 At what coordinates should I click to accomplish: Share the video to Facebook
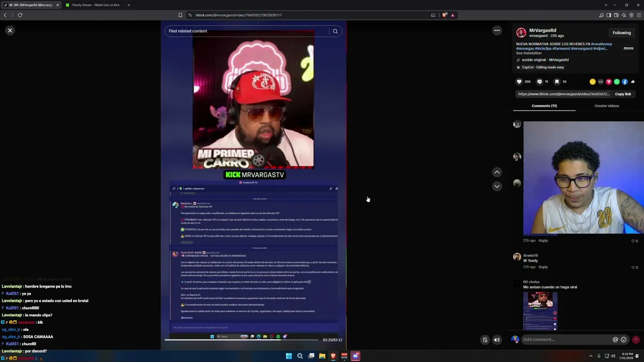coord(625,81)
